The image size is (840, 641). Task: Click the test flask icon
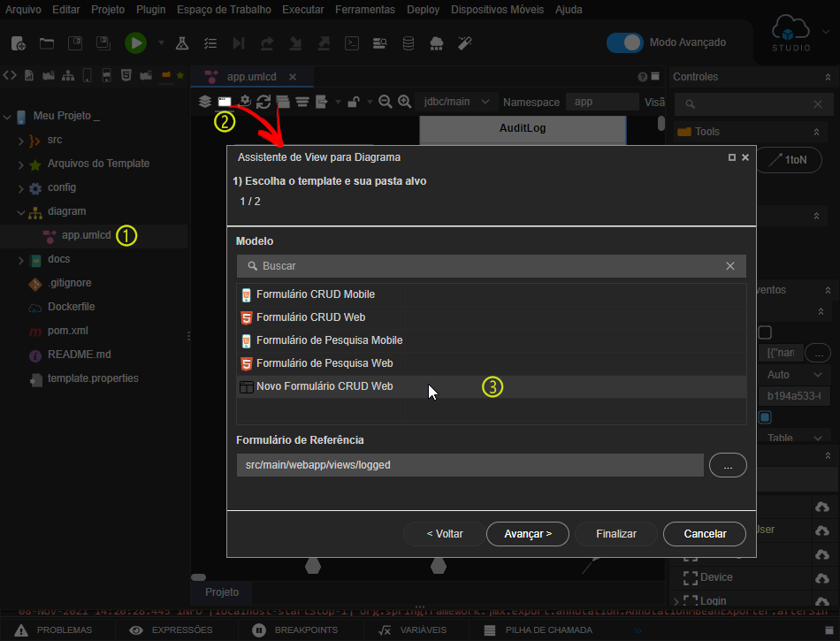click(182, 43)
